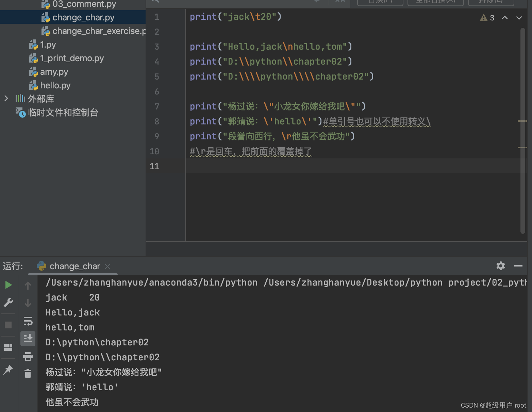Click warning stripe mark near line 10
This screenshot has width=532, height=412.
pyautogui.click(x=522, y=148)
